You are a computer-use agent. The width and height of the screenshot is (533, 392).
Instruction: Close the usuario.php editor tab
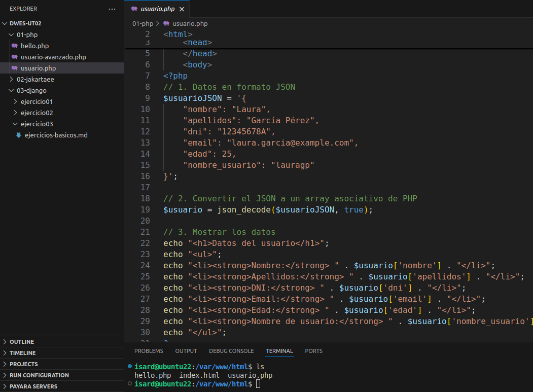[182, 9]
